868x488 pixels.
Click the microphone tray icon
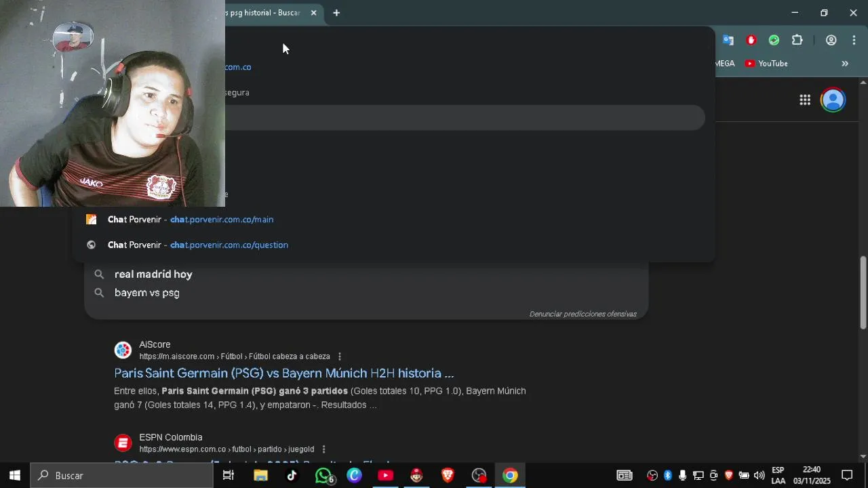tap(683, 475)
